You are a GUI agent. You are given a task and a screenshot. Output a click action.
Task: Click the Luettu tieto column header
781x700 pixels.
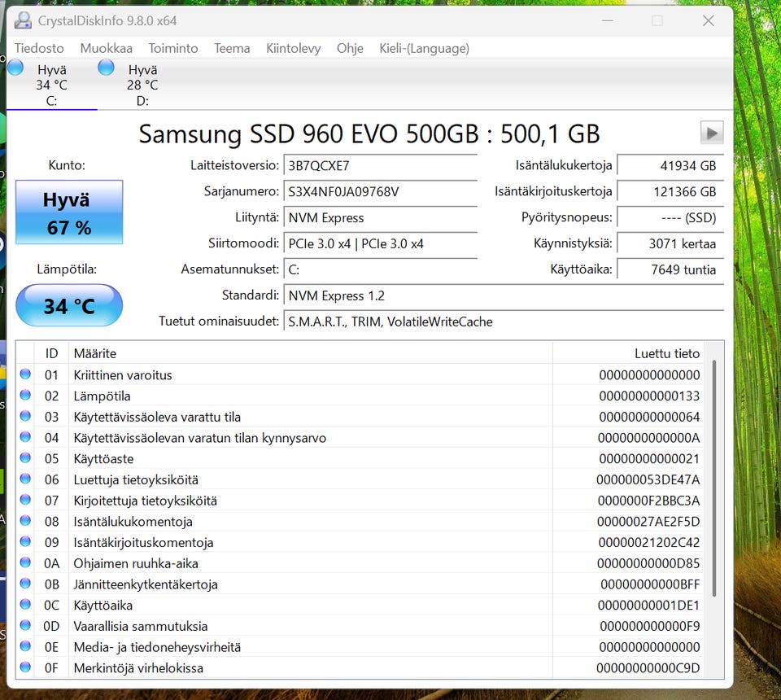click(628, 353)
